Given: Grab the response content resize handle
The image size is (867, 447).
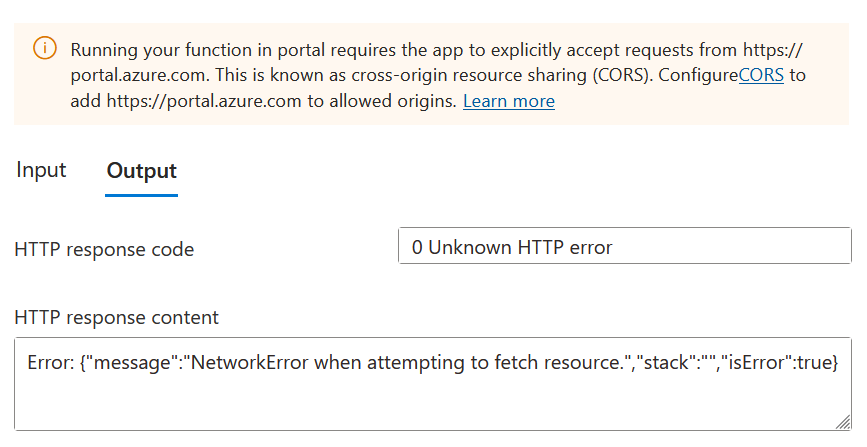Looking at the screenshot, I should 843,422.
